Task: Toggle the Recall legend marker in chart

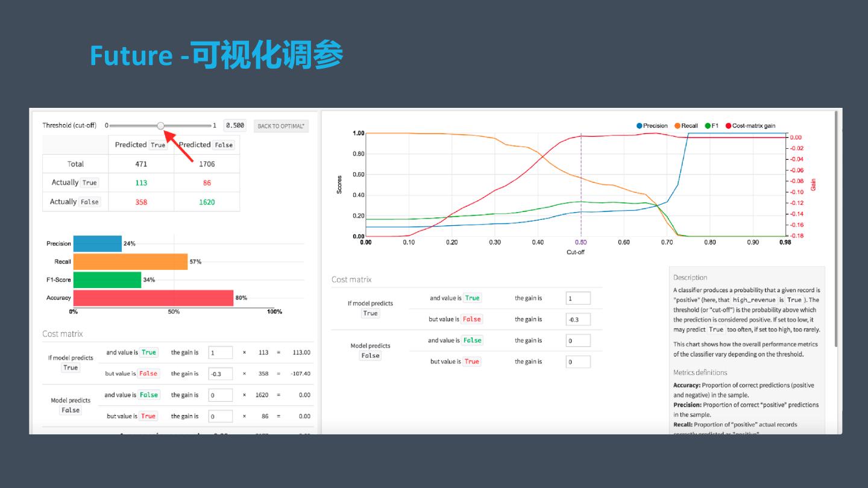Action: (x=678, y=126)
